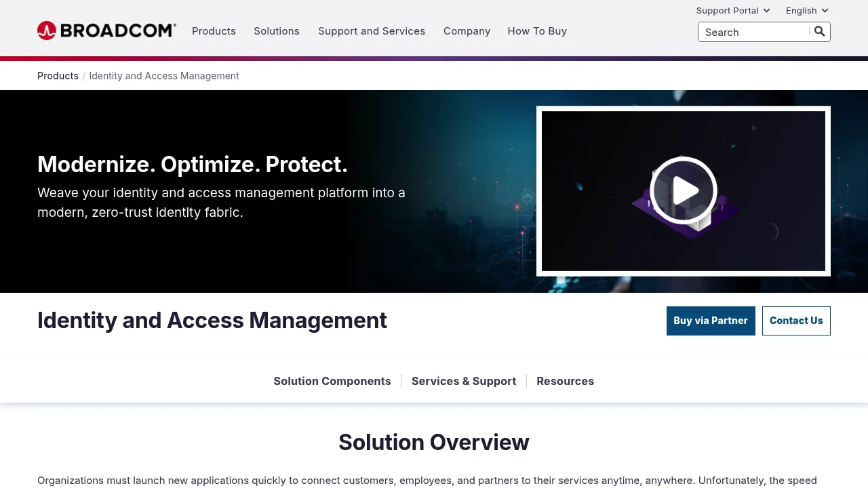Open the Solutions menu
This screenshot has height=488, width=868.
277,31
